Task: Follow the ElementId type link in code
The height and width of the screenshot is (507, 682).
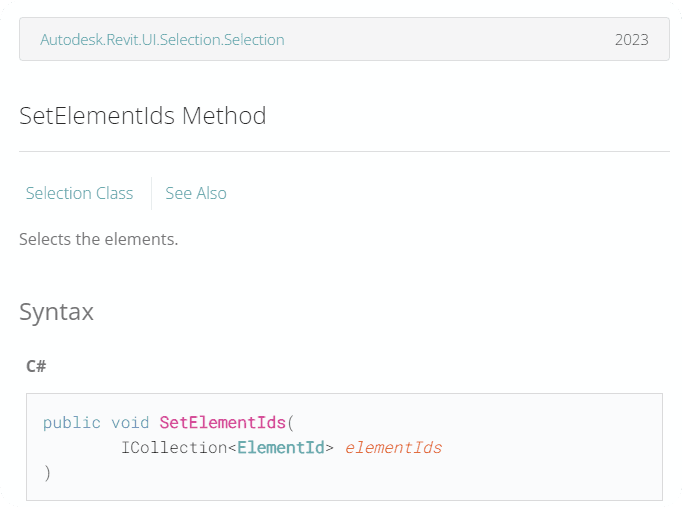Action: tap(281, 447)
